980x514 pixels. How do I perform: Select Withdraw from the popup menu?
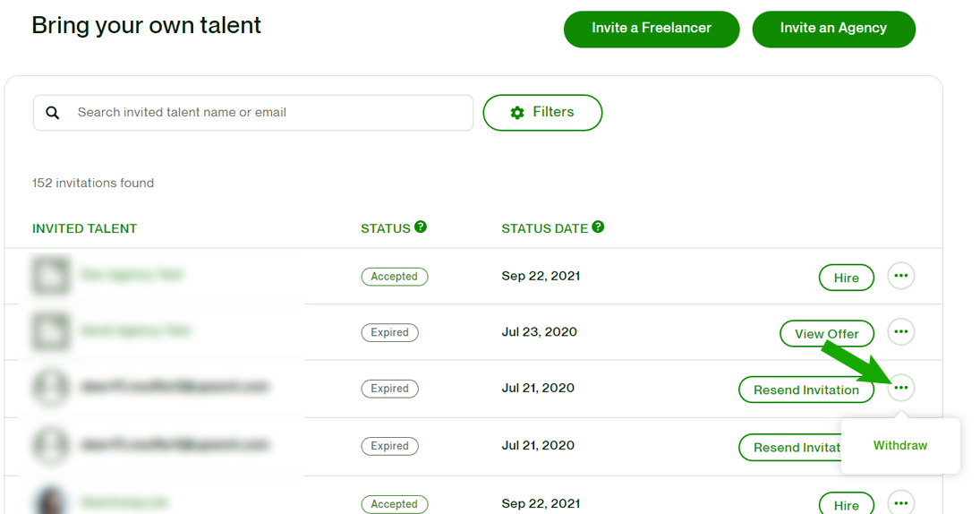[899, 445]
